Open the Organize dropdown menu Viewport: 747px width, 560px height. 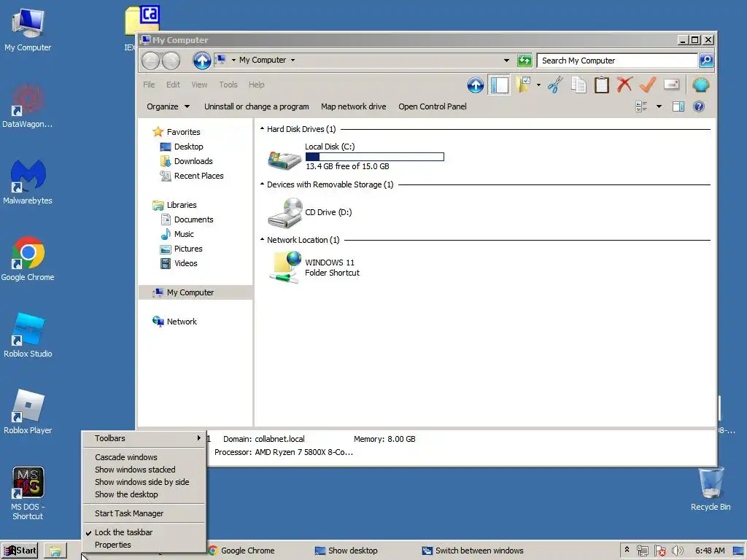169,106
